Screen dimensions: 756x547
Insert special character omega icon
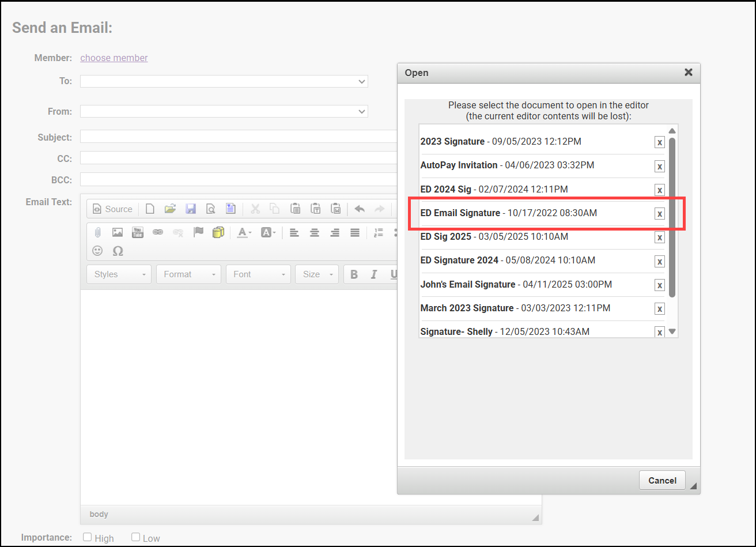click(x=118, y=251)
